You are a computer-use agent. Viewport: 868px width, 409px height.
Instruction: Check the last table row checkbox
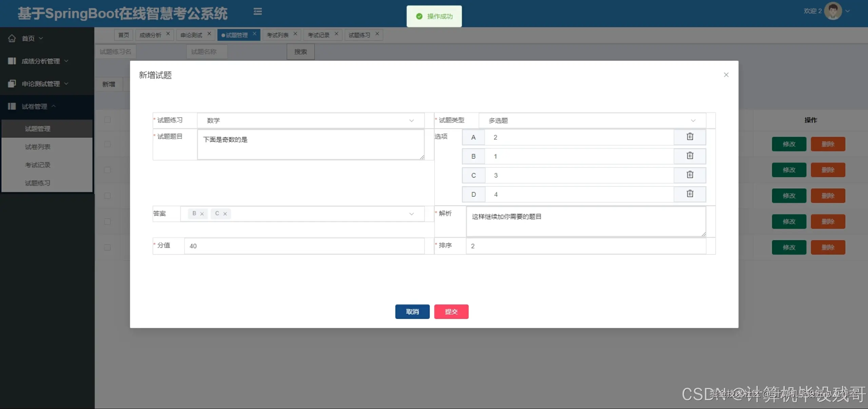(x=108, y=247)
